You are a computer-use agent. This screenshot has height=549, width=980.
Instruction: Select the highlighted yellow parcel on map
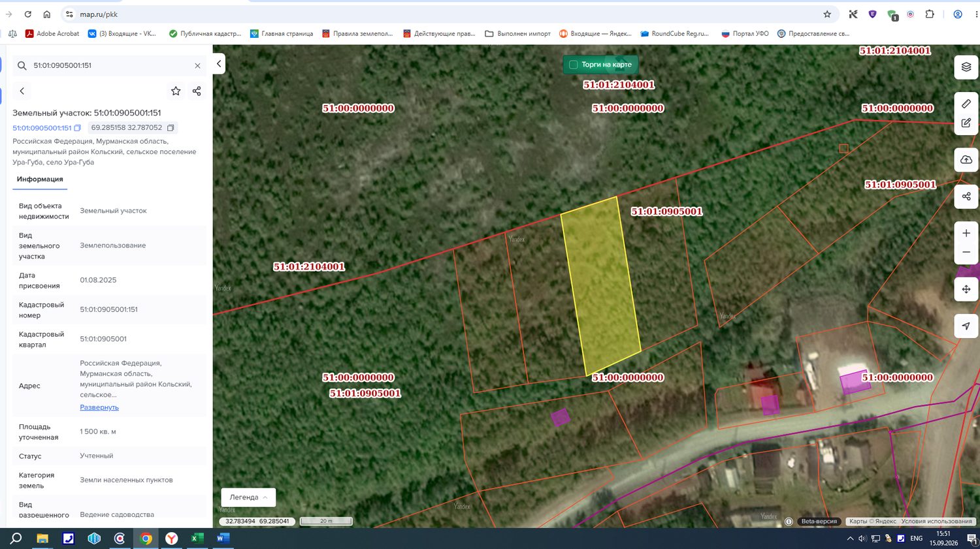tap(600, 285)
